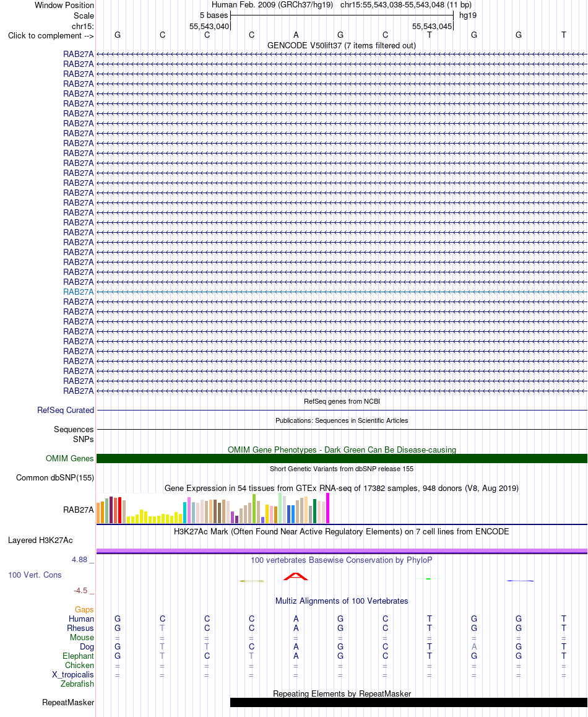
Task: Select the X_tropicalis alignment row label
Action: (72, 674)
